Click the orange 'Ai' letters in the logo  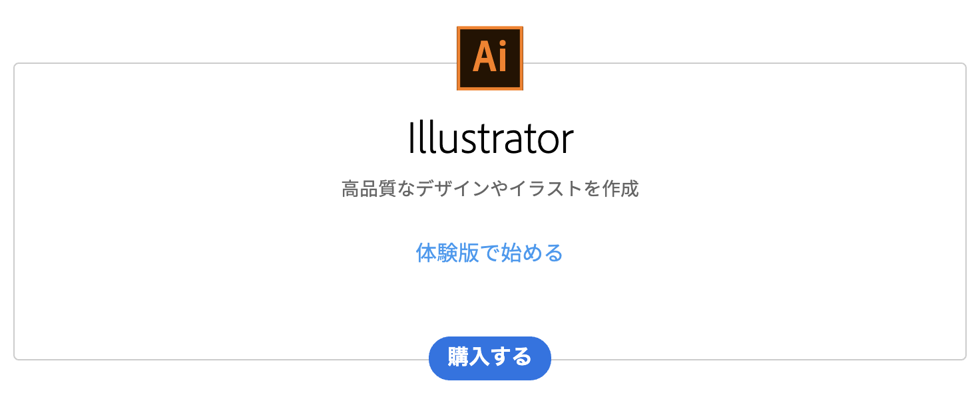click(490, 57)
